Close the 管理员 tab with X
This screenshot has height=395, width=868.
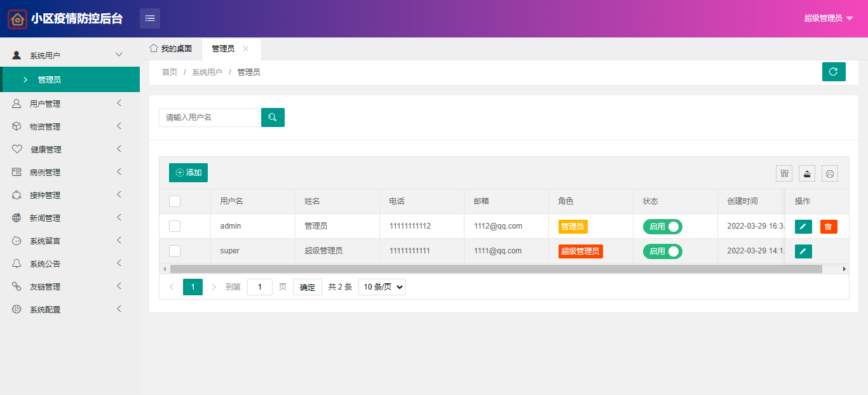click(x=246, y=49)
